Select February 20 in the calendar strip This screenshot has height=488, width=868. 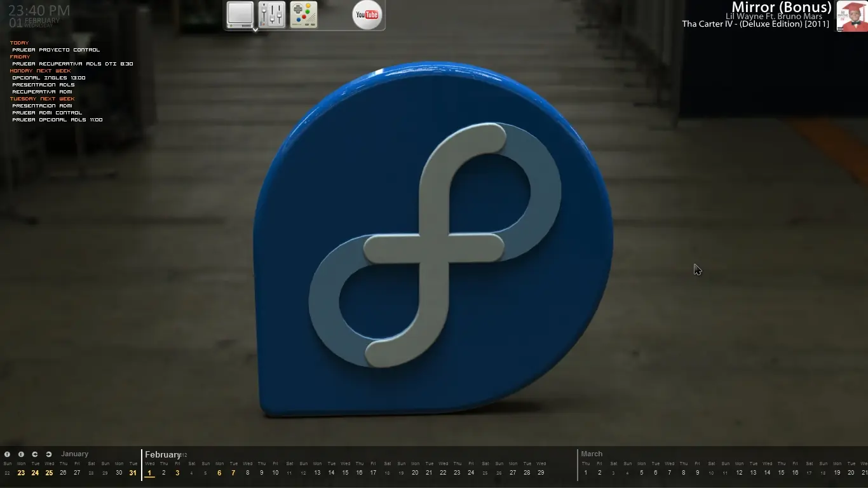[x=415, y=473]
